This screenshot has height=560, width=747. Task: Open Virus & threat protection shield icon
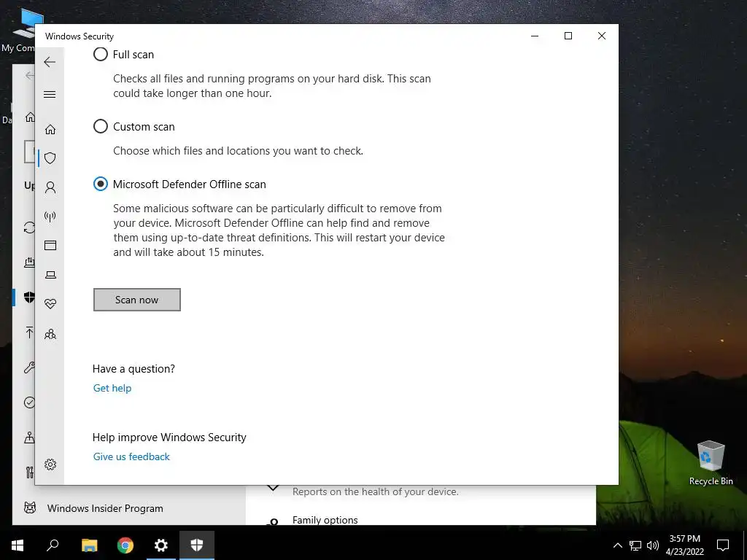pyautogui.click(x=50, y=158)
